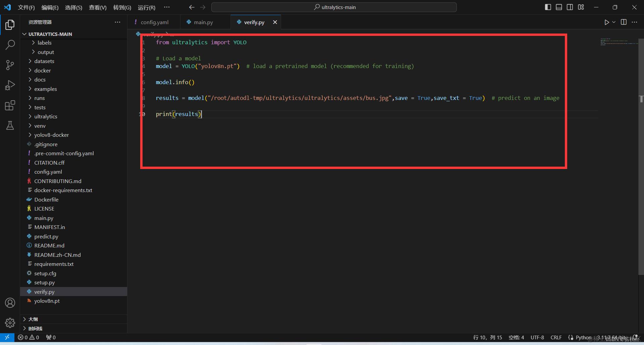
Task: Open the 编辑(E) menu
Action: click(x=50, y=7)
